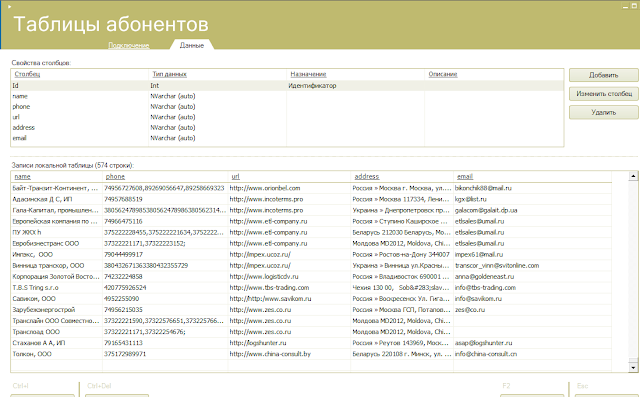Select the phone column row
Screen dimensions: 640x397
pyautogui.click(x=287, y=106)
